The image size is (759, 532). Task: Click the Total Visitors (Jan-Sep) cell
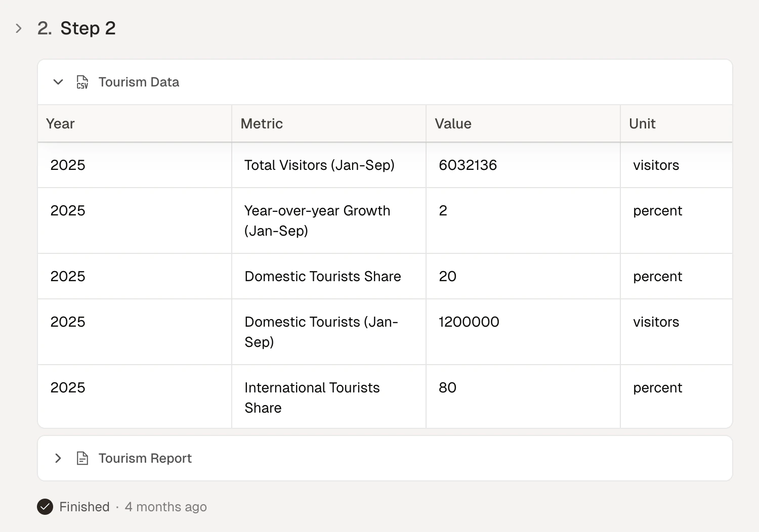pos(319,165)
